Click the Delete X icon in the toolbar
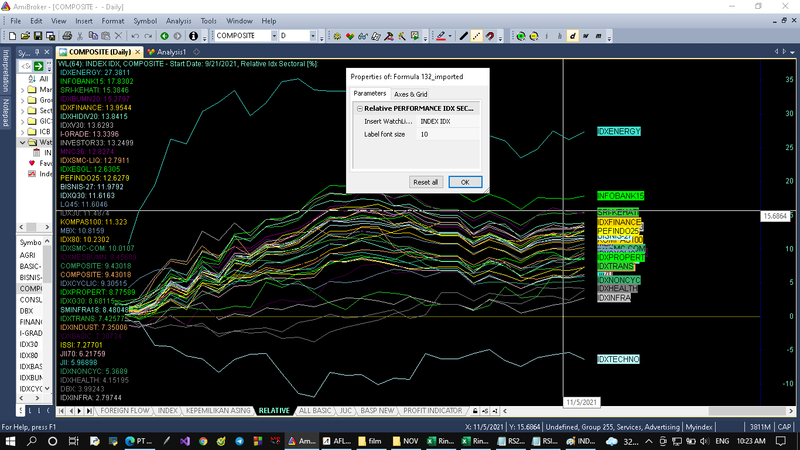 point(118,36)
